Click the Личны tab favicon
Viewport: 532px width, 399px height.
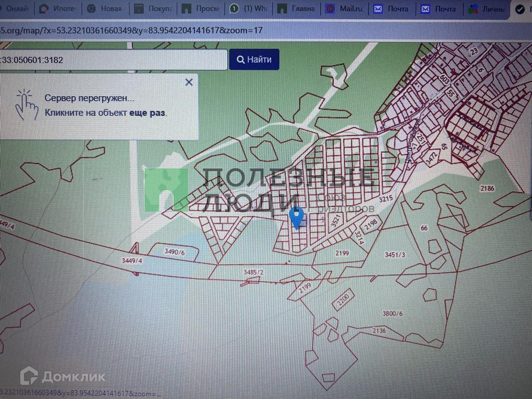[473, 9]
